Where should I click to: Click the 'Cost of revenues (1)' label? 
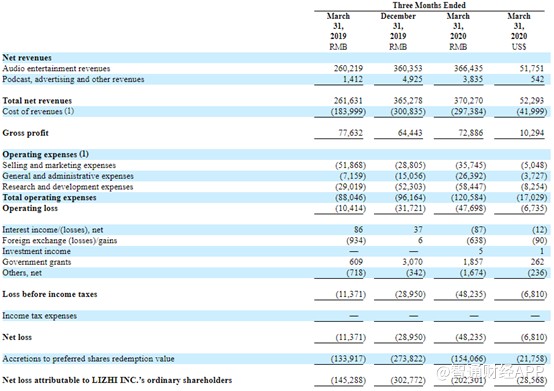click(38, 111)
